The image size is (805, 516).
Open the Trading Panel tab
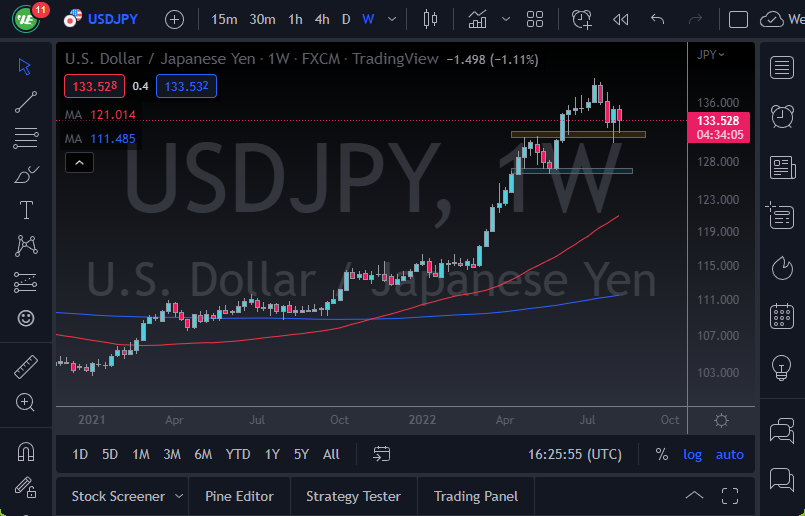tap(476, 496)
